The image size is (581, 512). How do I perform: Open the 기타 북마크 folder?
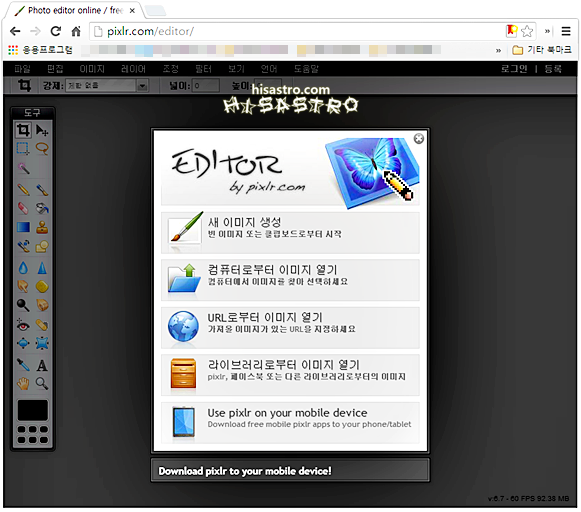coord(542,50)
